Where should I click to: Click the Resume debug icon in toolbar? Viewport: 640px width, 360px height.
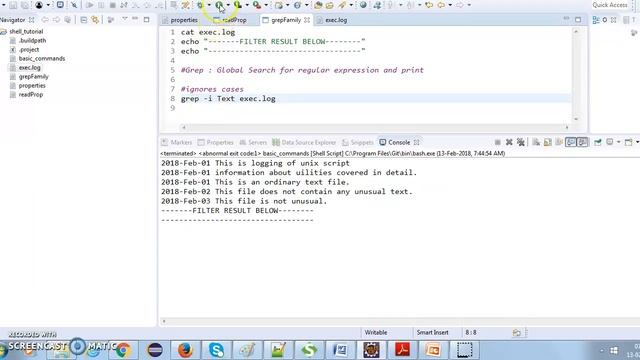click(x=89, y=5)
